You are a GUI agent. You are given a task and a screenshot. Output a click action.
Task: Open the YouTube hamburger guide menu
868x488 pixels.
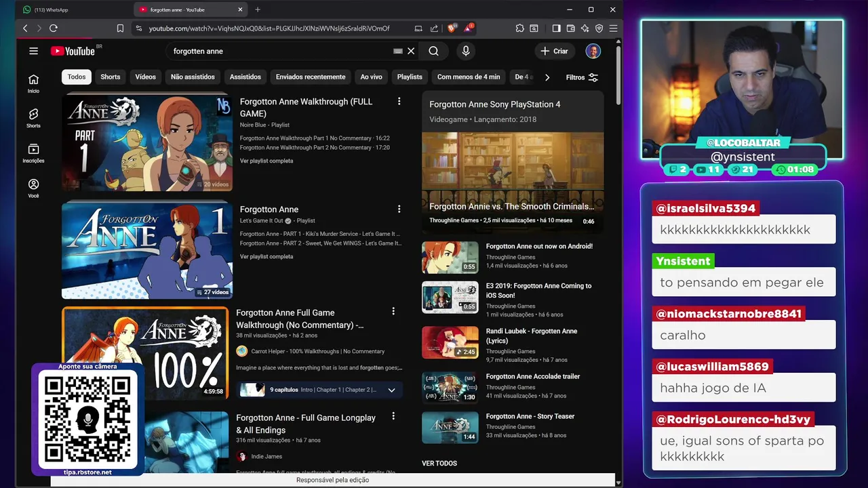pyautogui.click(x=33, y=51)
